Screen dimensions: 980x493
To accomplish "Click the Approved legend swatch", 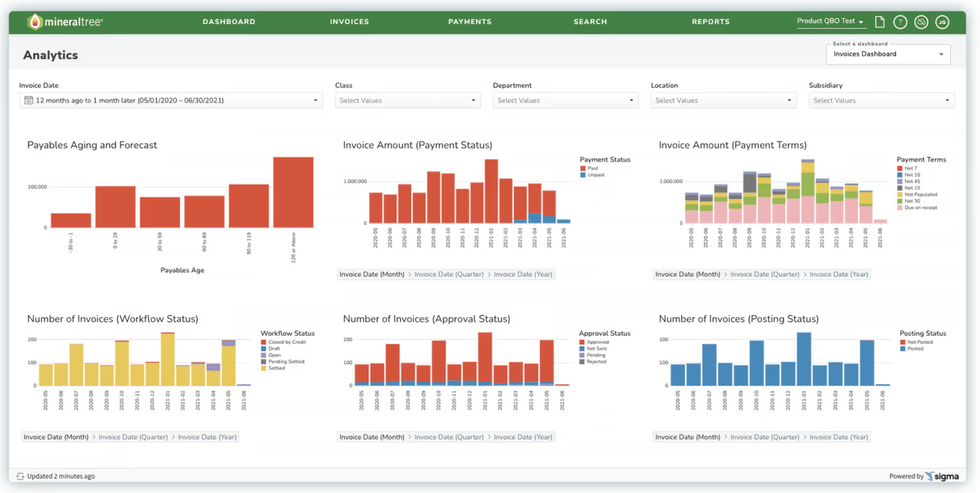I will (582, 342).
